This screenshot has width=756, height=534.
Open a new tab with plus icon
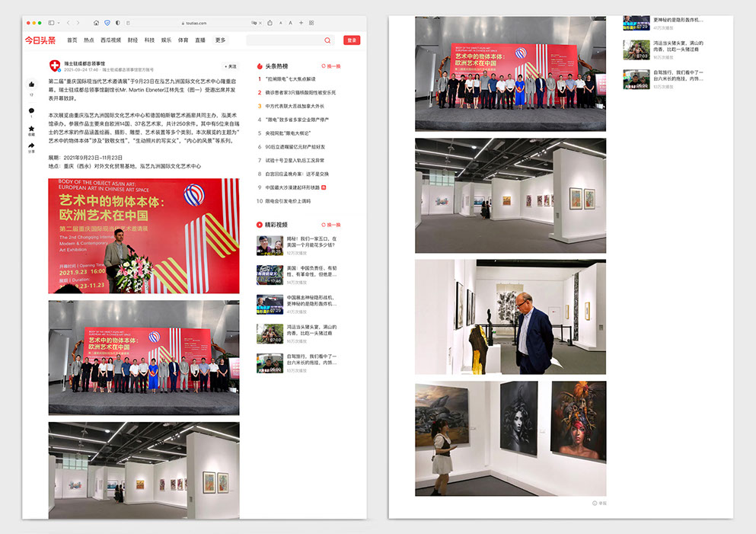(301, 23)
